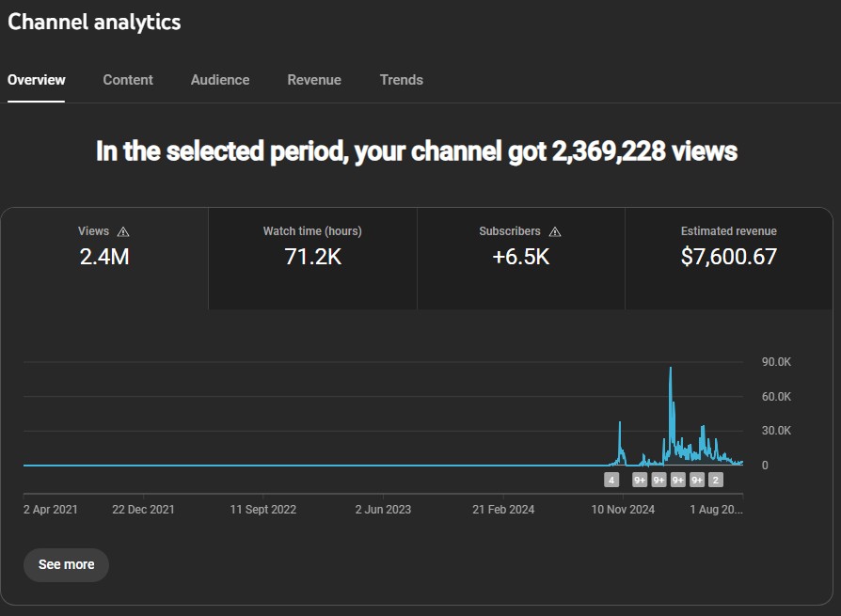Open the Trends tab
The width and height of the screenshot is (841, 616).
pos(402,80)
